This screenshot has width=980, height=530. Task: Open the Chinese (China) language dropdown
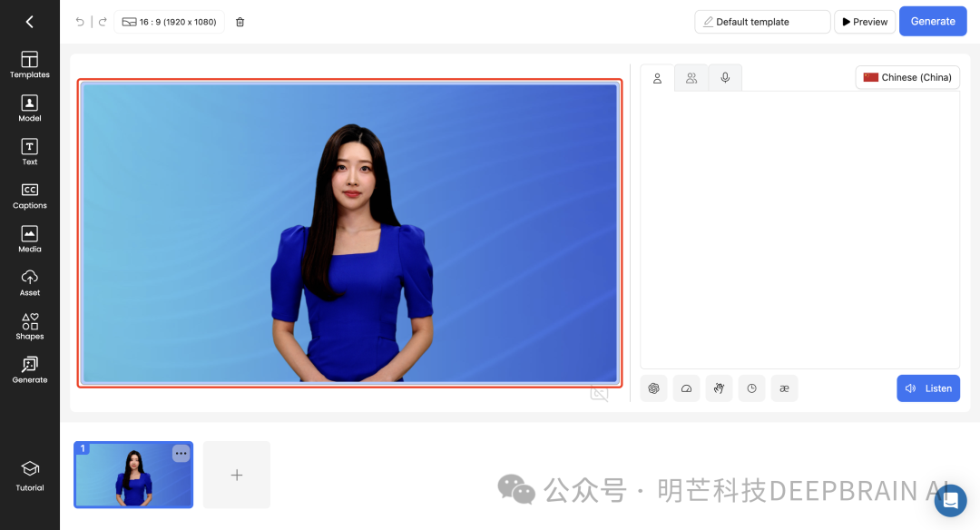point(907,77)
